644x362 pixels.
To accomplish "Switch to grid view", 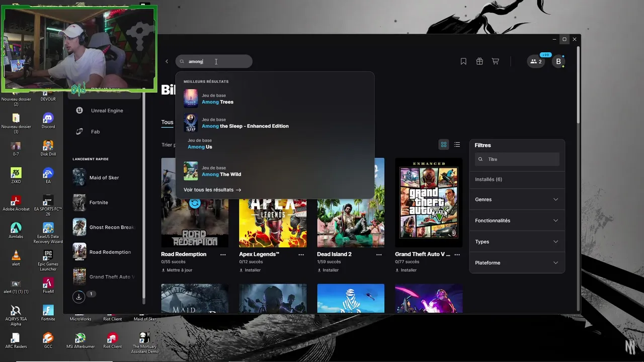I will [444, 145].
